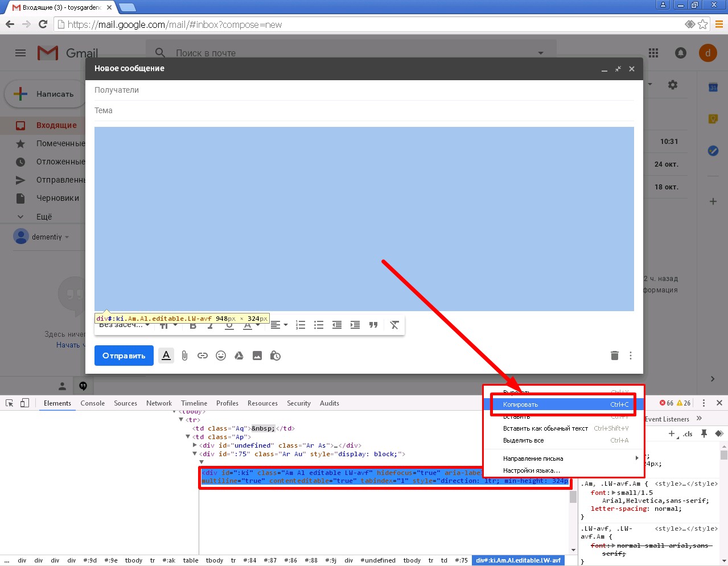Screen dimensions: 728x566
Task: Open text alignment dropdown in formatting bar
Action: (x=278, y=325)
